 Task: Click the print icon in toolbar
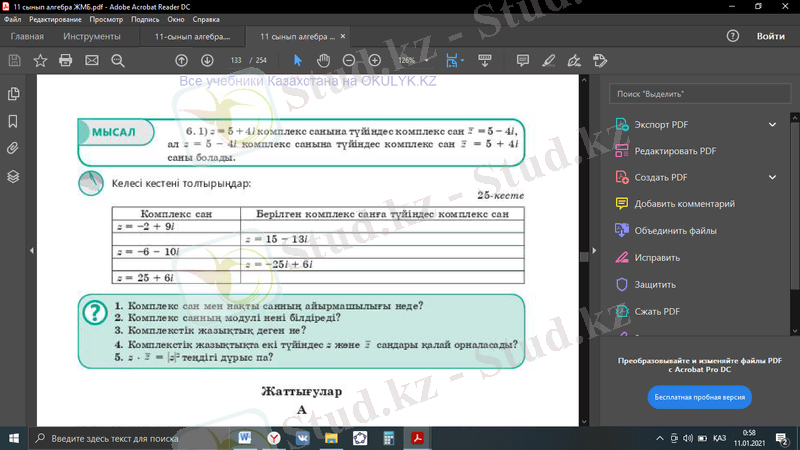(66, 60)
